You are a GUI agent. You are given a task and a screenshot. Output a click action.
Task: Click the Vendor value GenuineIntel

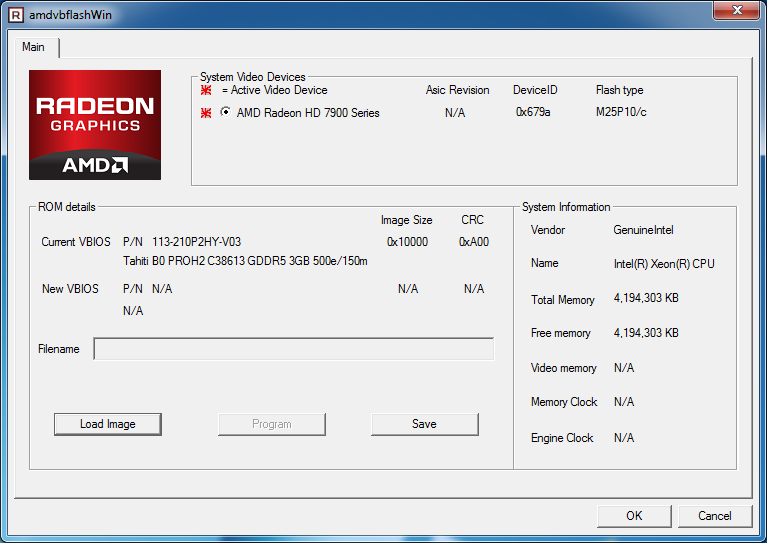point(643,230)
